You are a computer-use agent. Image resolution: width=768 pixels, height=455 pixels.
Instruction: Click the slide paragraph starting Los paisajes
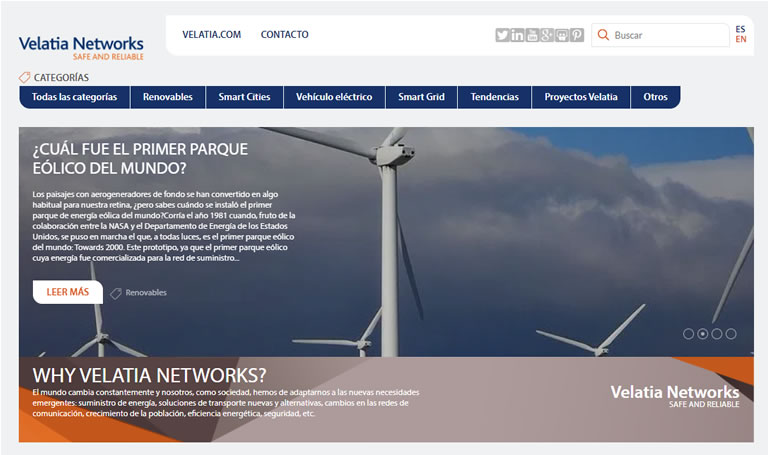coord(164,226)
